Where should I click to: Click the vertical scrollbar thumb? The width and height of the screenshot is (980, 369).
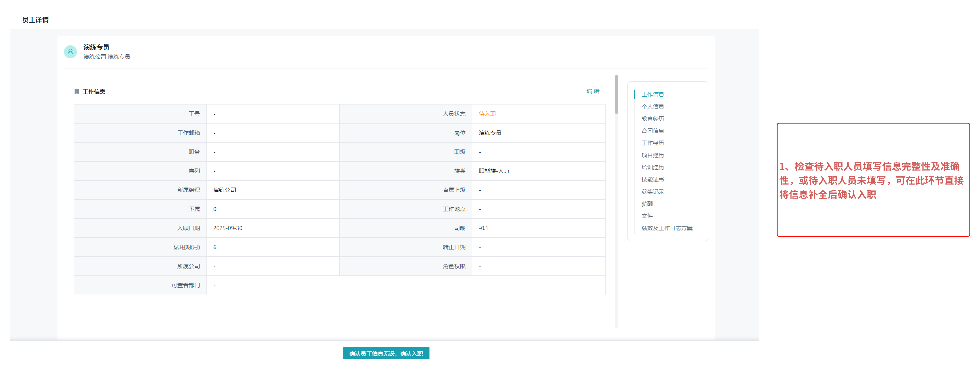click(616, 94)
